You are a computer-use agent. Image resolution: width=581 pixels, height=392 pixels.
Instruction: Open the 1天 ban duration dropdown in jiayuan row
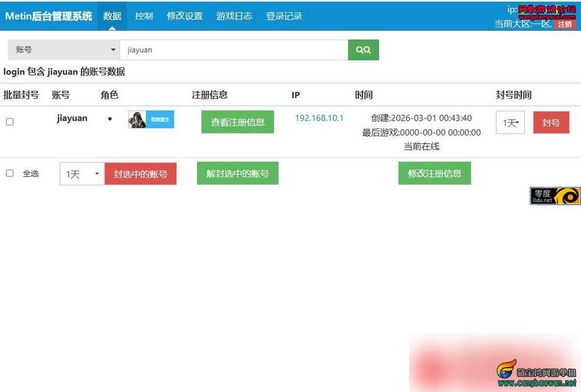point(510,123)
